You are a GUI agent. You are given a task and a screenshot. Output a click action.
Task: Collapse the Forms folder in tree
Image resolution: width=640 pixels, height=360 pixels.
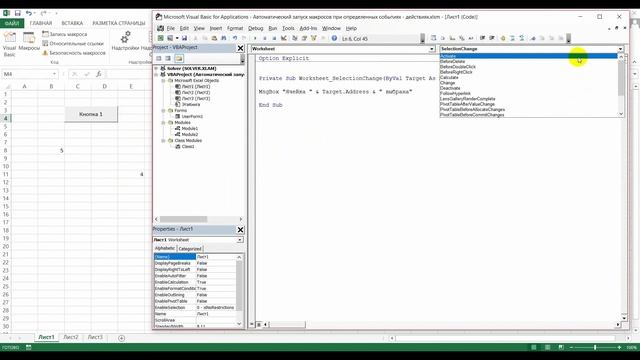[x=164, y=111]
